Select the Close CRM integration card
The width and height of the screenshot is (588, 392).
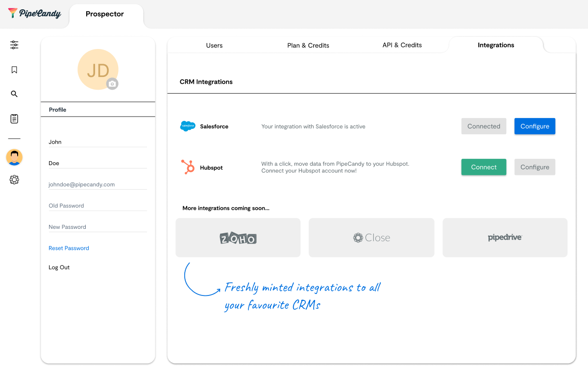[371, 238]
